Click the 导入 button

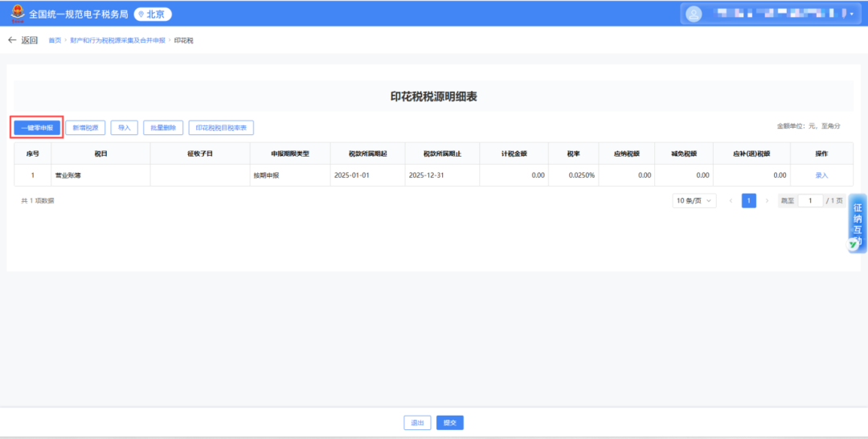(124, 127)
